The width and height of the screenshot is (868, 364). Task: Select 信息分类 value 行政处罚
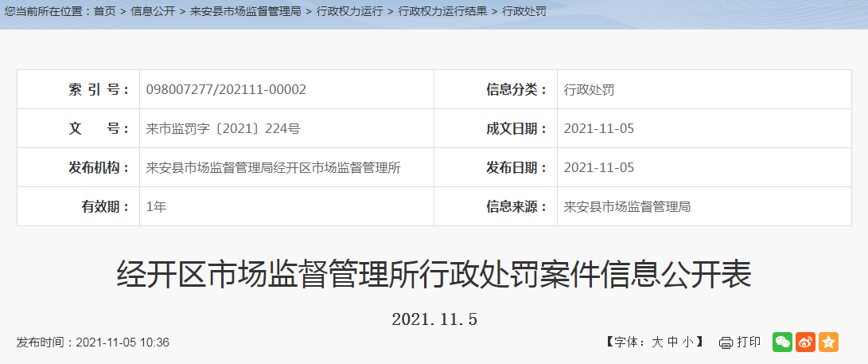click(x=589, y=90)
